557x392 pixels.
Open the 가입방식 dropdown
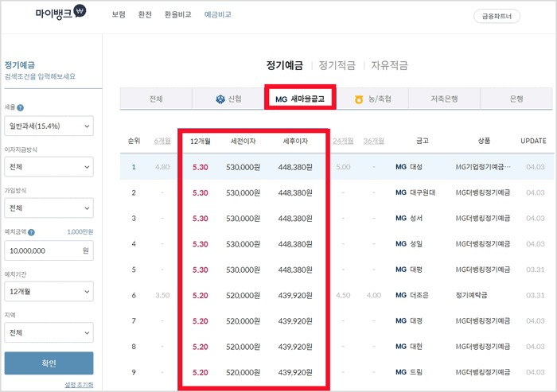(x=49, y=208)
